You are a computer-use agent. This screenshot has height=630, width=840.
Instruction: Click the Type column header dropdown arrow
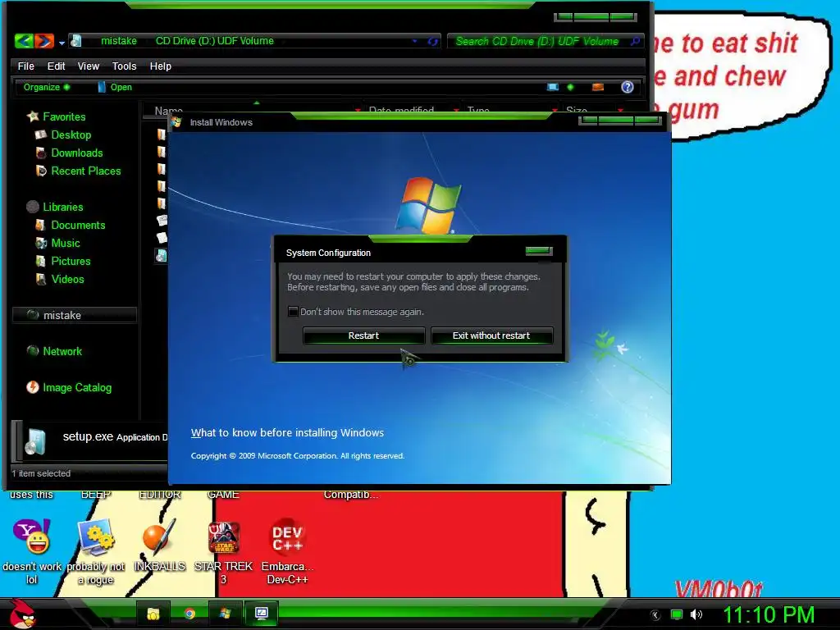tap(555, 110)
